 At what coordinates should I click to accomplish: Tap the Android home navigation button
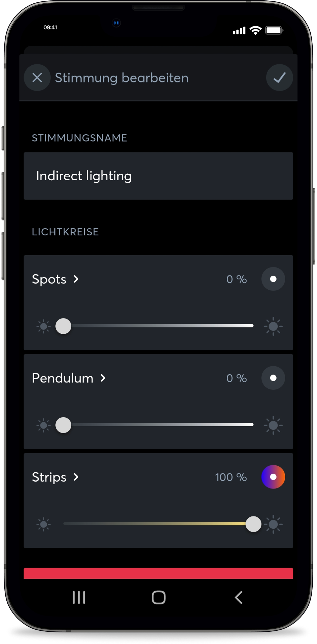158,598
